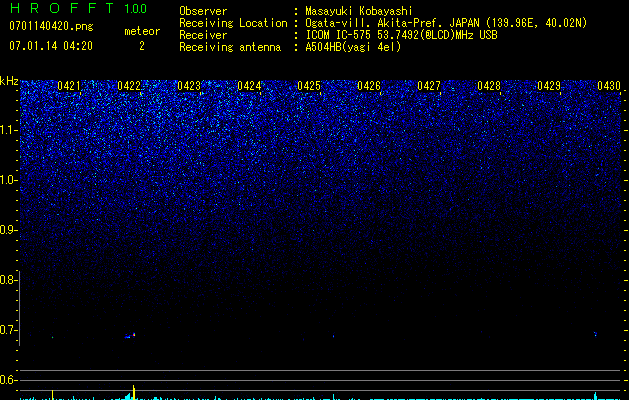The height and width of the screenshot is (400, 629).
Task: Click the Receiving antenna label
Action: pos(230,47)
